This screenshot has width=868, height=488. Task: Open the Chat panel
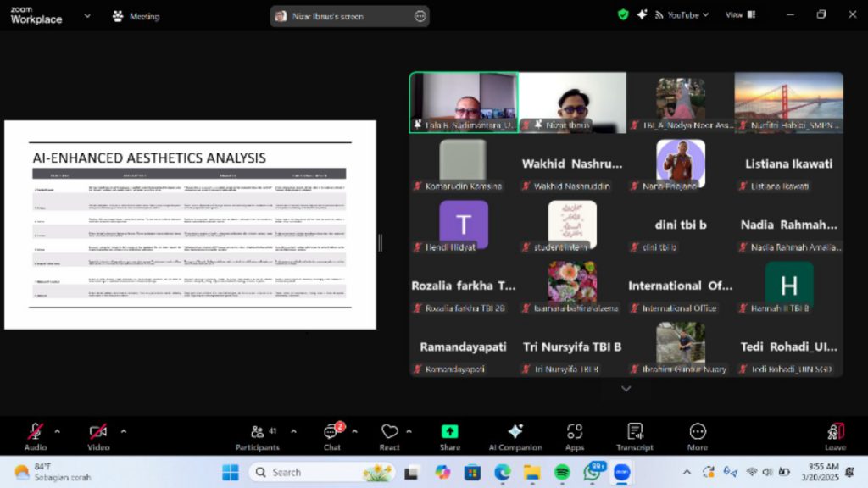pyautogui.click(x=332, y=436)
